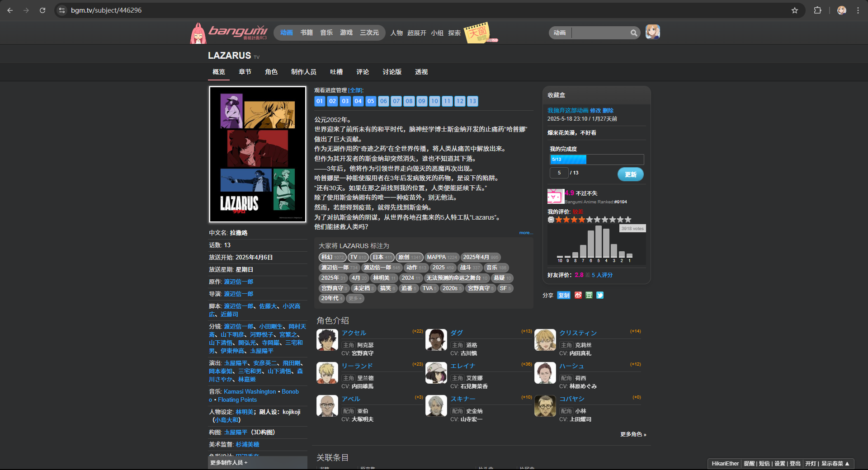Clear my rating with minus icon
Viewport: 868px width, 470px height.
coord(551,220)
